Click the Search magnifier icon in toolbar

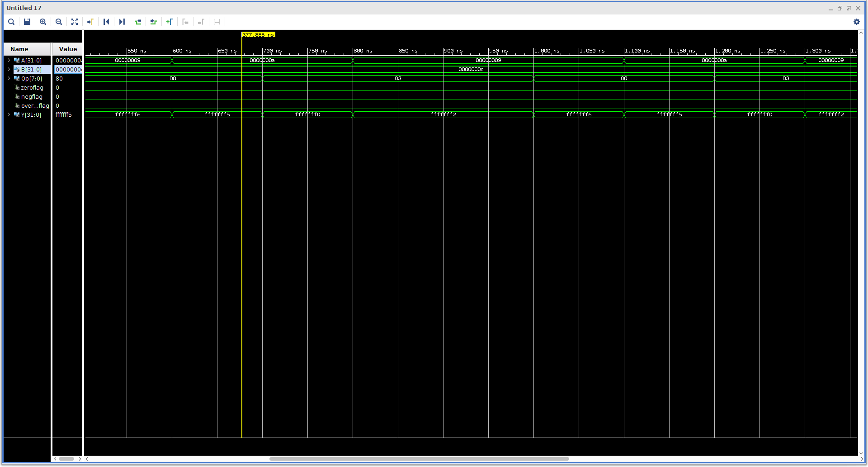pyautogui.click(x=11, y=22)
